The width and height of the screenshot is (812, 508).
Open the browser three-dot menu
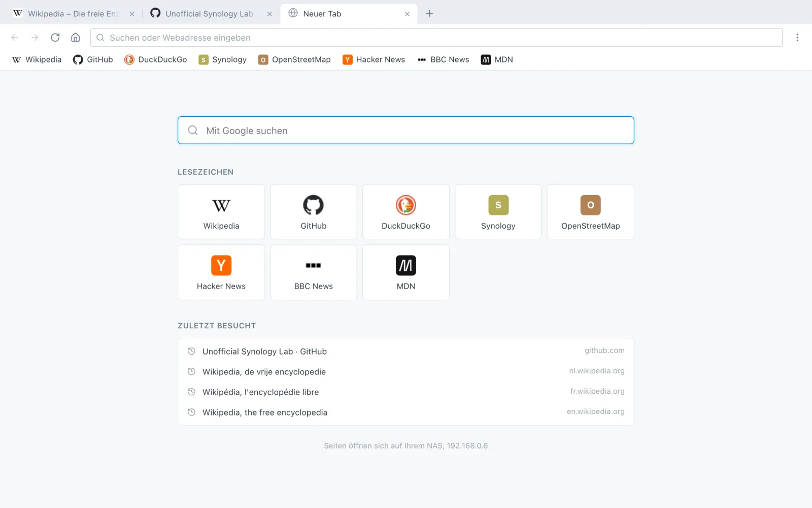[797, 38]
